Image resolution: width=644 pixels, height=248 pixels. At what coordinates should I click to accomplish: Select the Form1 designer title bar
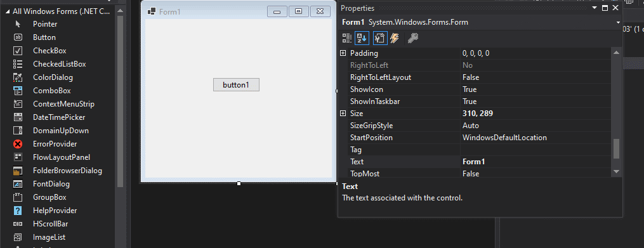pos(238,11)
